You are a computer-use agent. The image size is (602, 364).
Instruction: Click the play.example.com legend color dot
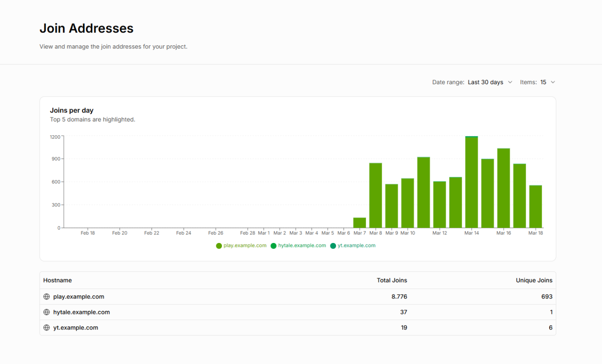[219, 246]
